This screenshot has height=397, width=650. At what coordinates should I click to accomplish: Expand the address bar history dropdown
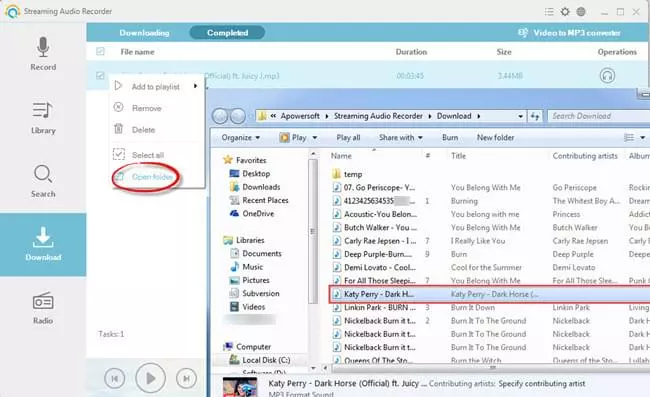click(x=520, y=116)
